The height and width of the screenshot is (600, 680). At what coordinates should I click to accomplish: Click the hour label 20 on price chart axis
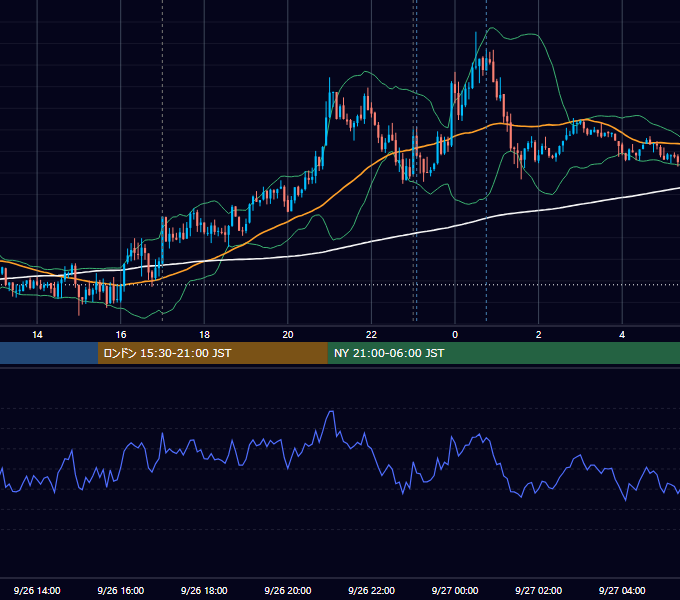coord(288,335)
